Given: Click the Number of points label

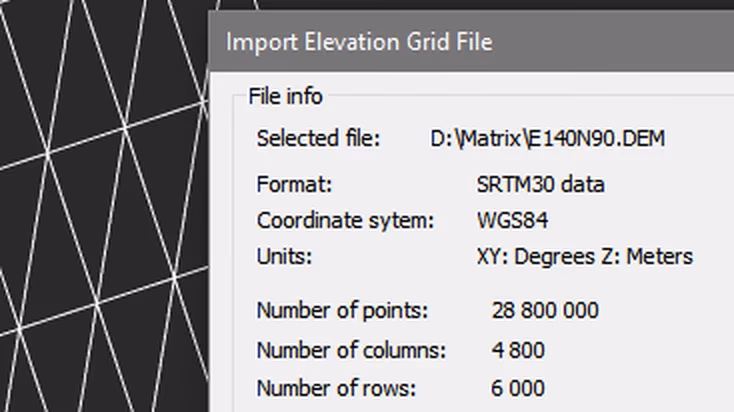Looking at the screenshot, I should tap(342, 310).
